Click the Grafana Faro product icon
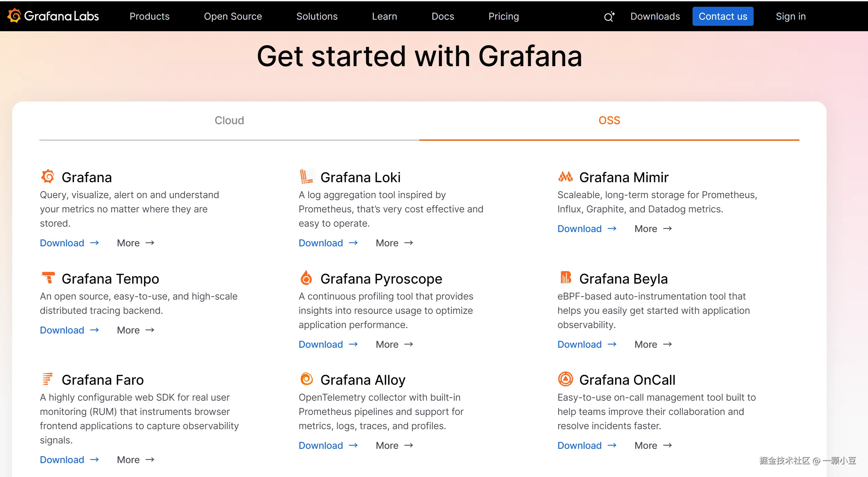Viewport: 868px width, 477px height. coord(48,379)
